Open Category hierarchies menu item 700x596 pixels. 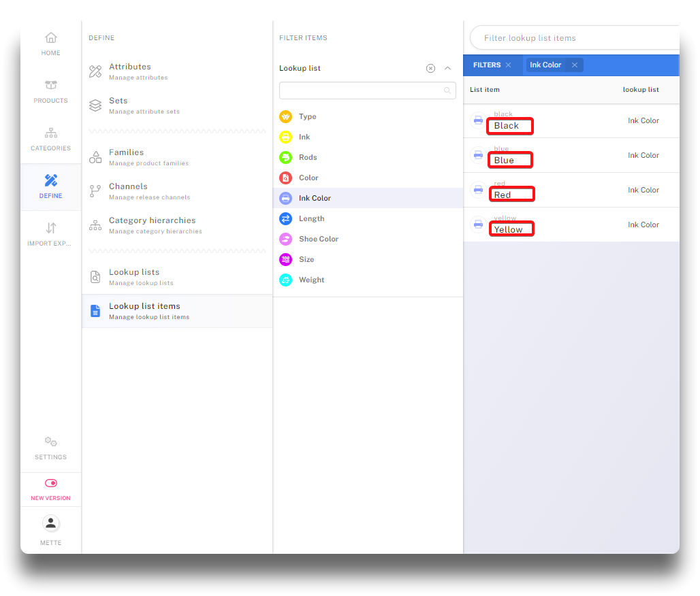152,225
